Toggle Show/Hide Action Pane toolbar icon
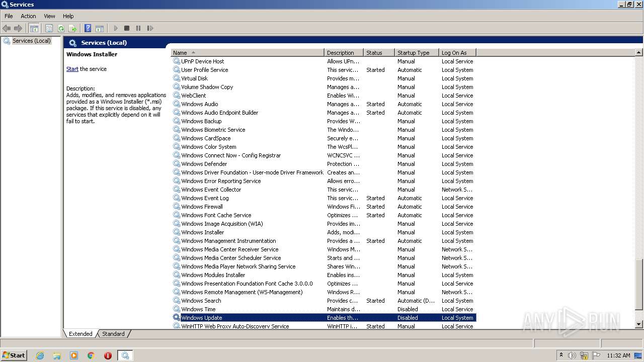644x362 pixels. tap(100, 28)
